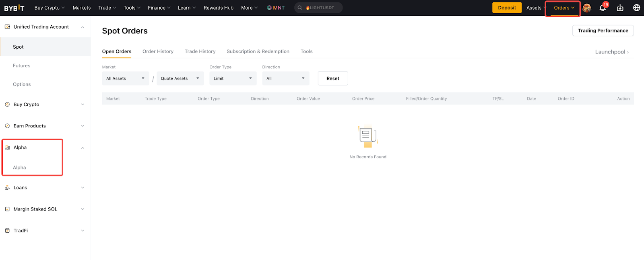Click the yellow Deposit button
Viewport: 644px width, 260px height.
[x=507, y=8]
